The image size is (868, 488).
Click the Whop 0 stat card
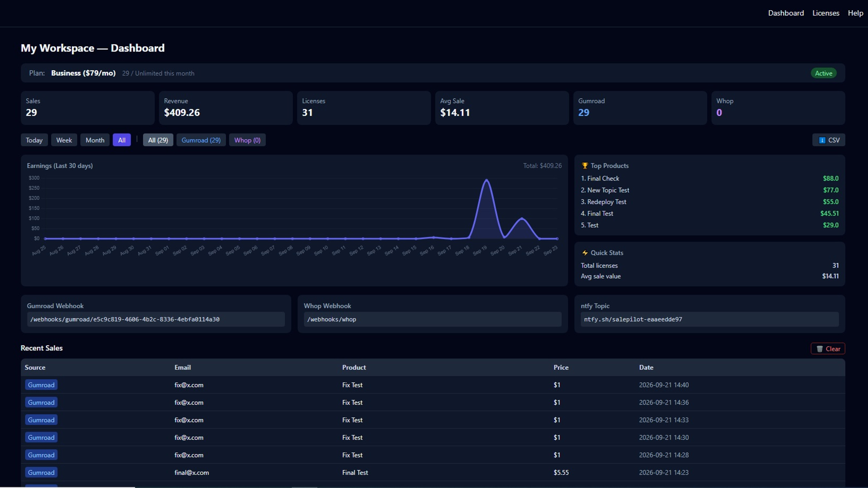pos(778,108)
